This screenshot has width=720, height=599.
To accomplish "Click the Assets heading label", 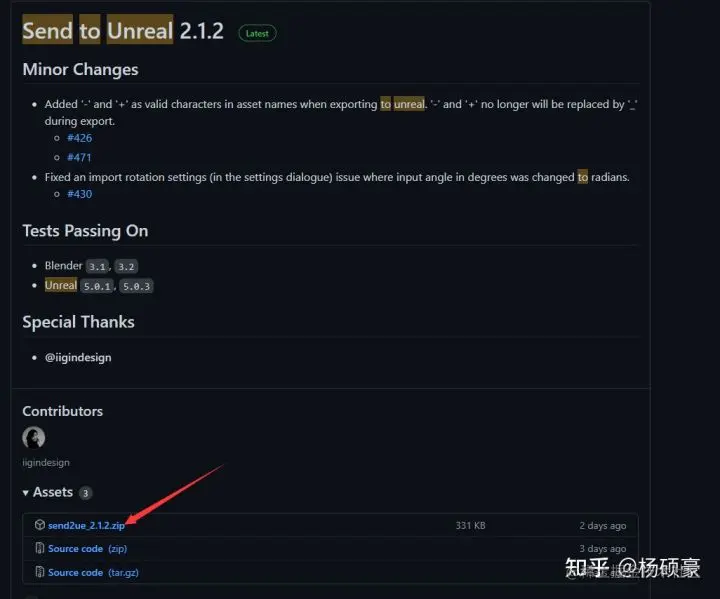I will click(x=53, y=492).
